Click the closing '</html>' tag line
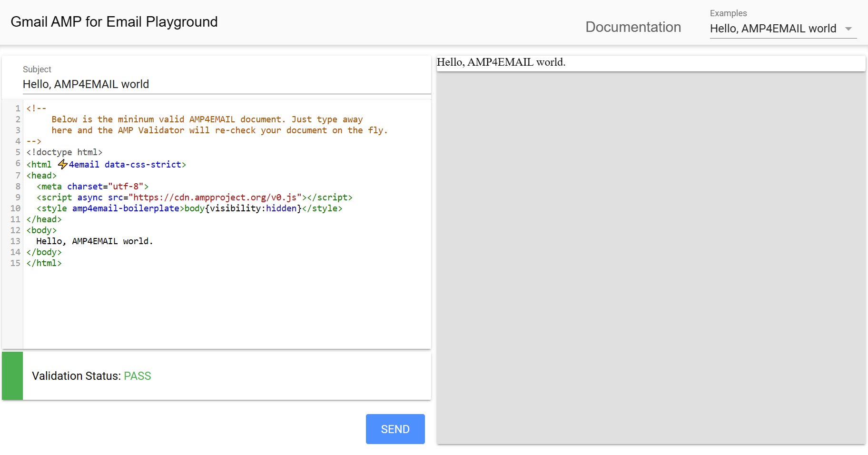Screen dimensions: 868x455 point(44,263)
